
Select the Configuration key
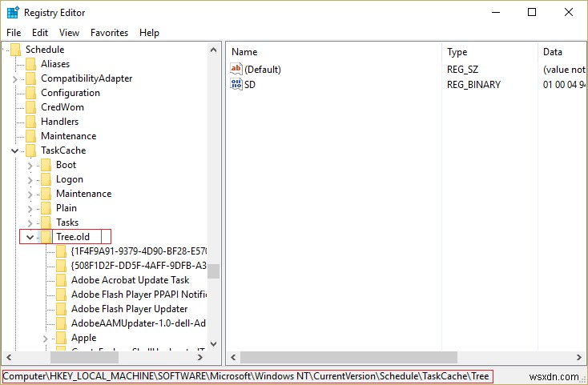click(70, 93)
